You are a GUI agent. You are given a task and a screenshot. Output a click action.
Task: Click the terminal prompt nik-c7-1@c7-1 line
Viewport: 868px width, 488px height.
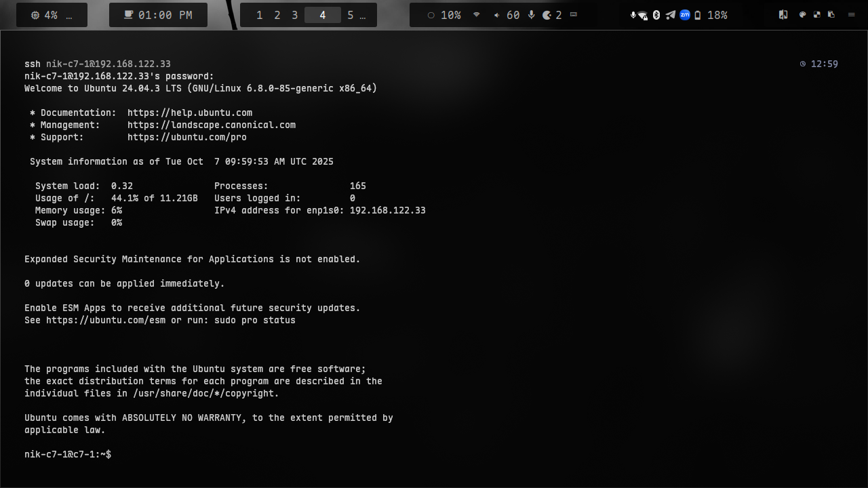(68, 455)
